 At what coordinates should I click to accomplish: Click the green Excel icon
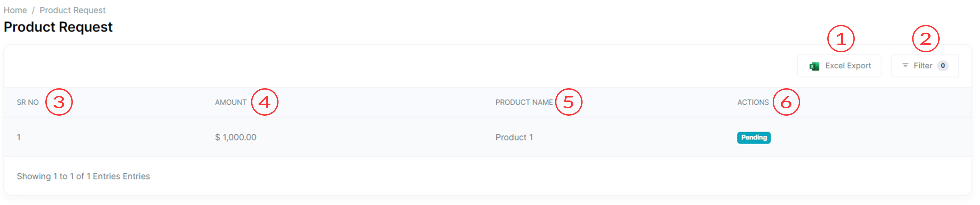[814, 66]
